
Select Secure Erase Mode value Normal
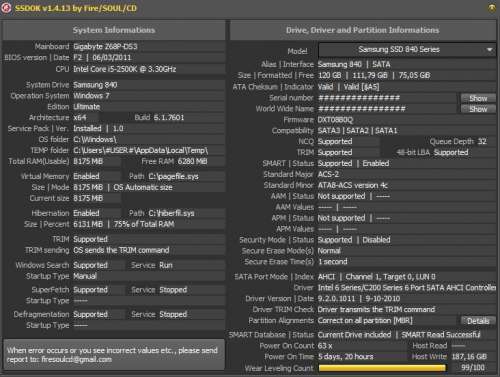329,251
